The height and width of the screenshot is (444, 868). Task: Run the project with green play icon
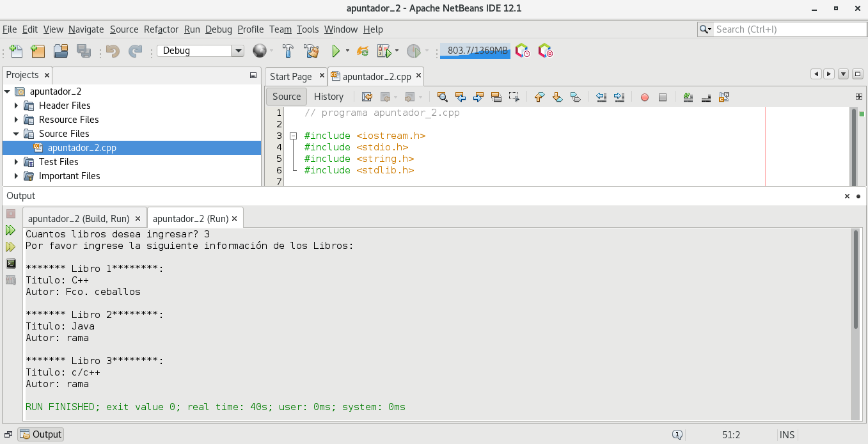click(x=335, y=51)
